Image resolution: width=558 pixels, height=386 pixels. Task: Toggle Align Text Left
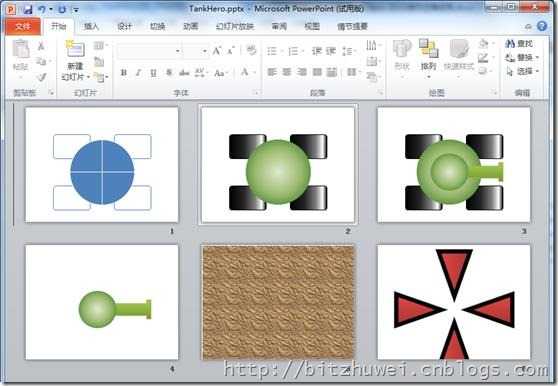click(x=272, y=73)
